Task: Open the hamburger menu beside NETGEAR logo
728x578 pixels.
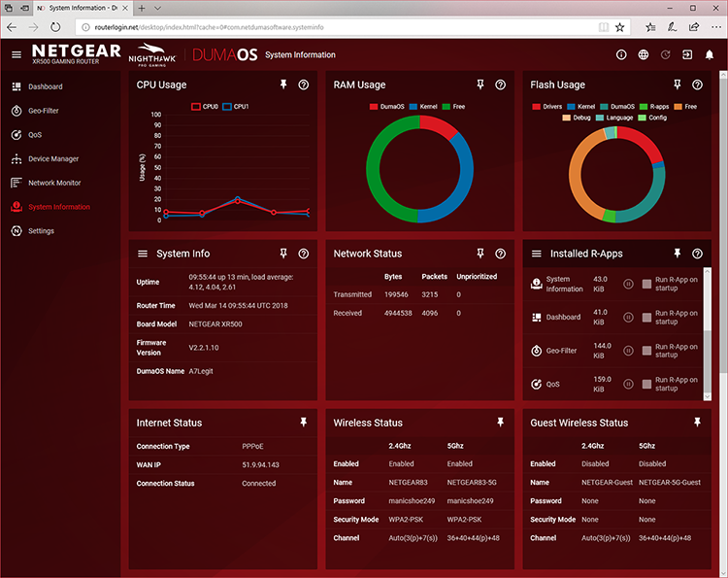Action: pos(17,54)
